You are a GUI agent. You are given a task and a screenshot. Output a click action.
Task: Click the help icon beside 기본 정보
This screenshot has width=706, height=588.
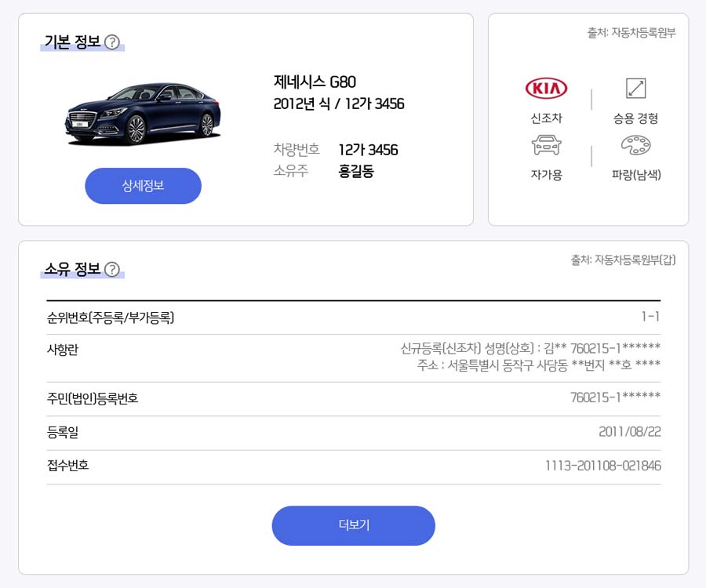112,42
